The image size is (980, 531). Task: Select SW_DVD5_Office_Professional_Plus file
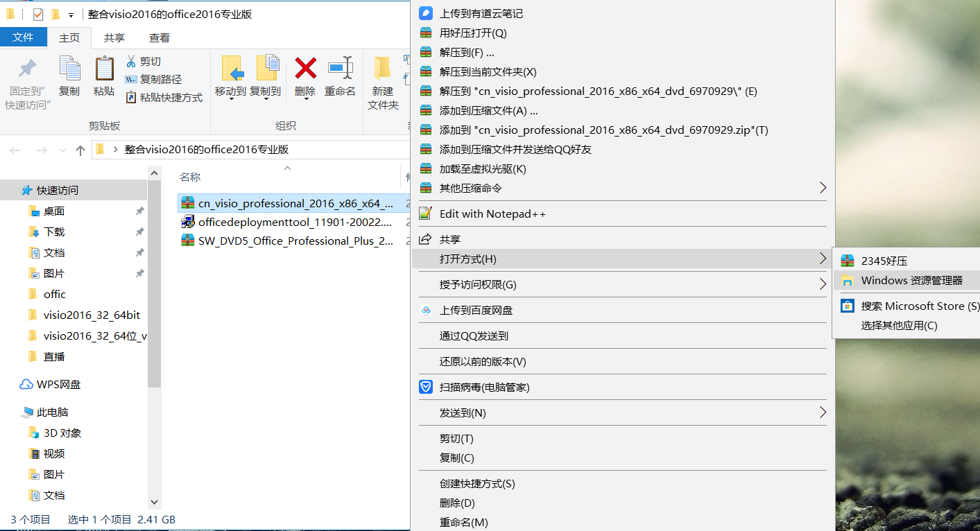coord(295,241)
